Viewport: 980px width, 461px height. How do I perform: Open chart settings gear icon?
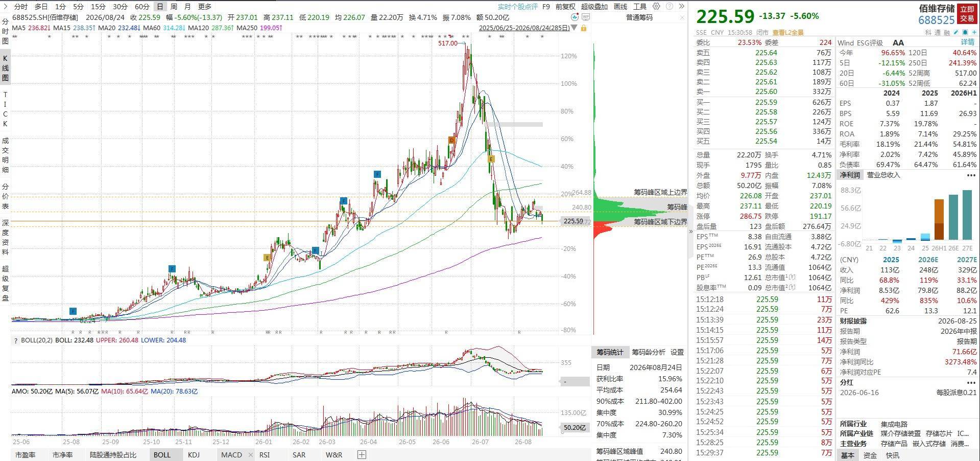656,6
